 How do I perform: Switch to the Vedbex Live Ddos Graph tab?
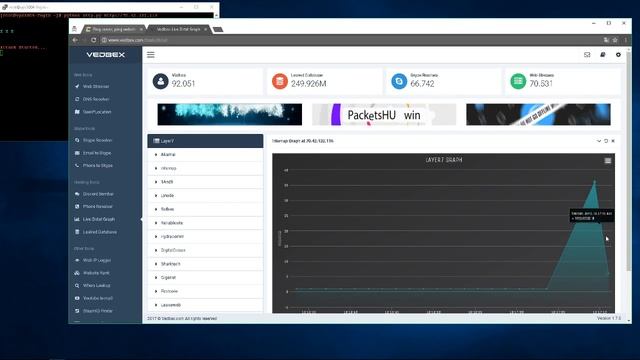[178, 29]
